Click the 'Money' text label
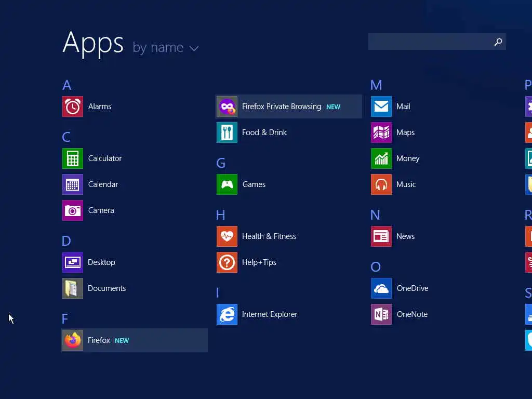Screen dimensions: 532x399 click(408, 158)
